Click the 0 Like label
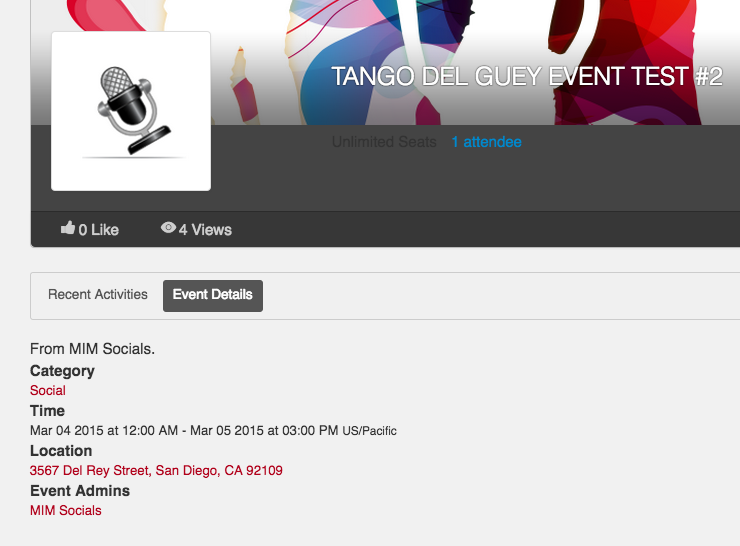Screen dimensions: 740x546 tap(98, 230)
